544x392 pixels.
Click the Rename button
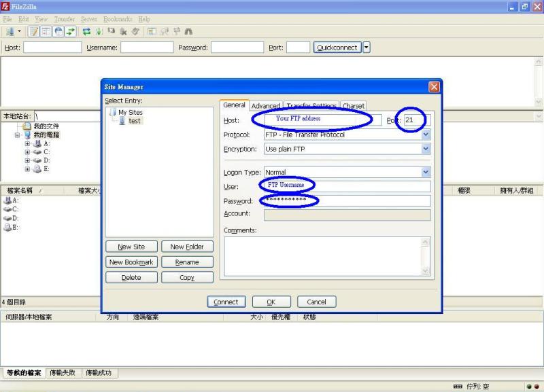point(187,262)
